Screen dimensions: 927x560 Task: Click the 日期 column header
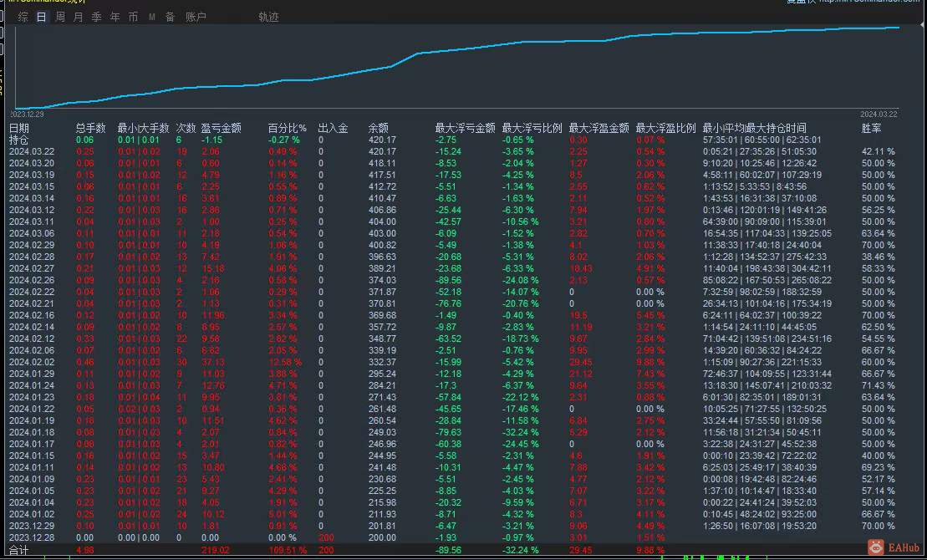point(19,129)
